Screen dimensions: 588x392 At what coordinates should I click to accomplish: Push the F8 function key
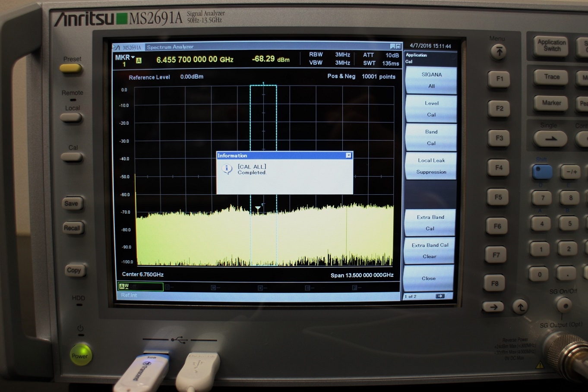tap(495, 284)
